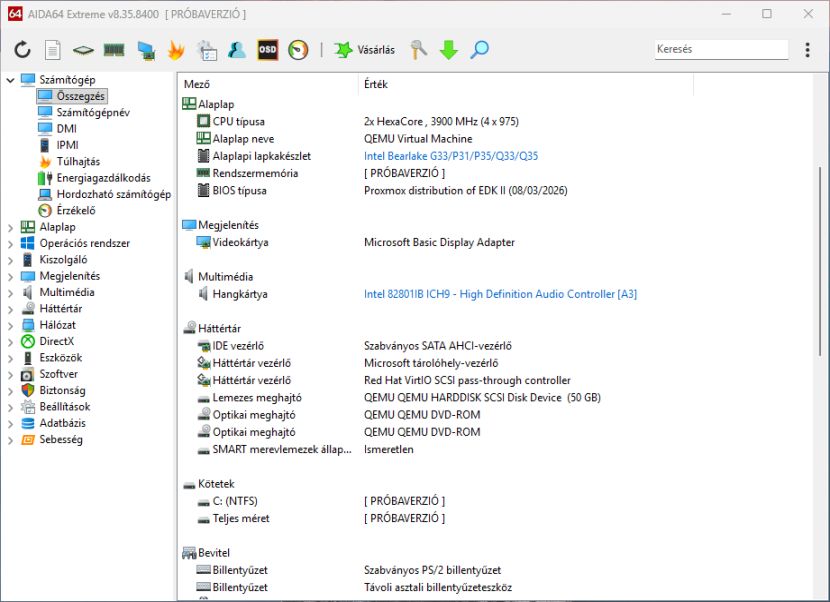This screenshot has width=830, height=602.
Task: Click into the Keresés search field
Action: click(721, 49)
